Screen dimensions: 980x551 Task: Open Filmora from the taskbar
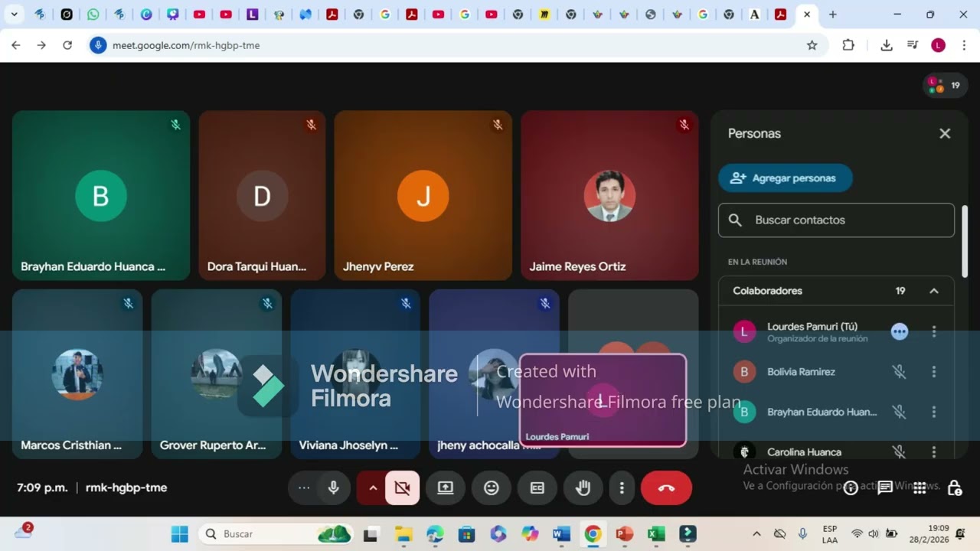coord(688,533)
